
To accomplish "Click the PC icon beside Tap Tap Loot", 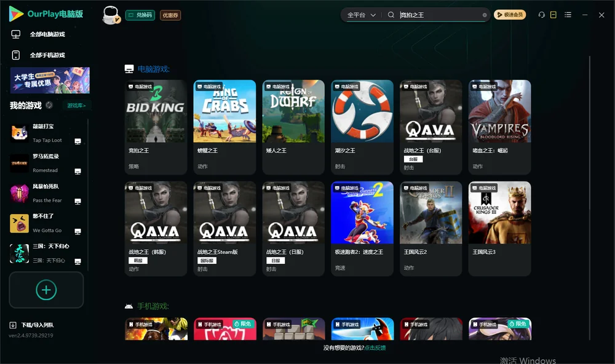I will coord(77,141).
